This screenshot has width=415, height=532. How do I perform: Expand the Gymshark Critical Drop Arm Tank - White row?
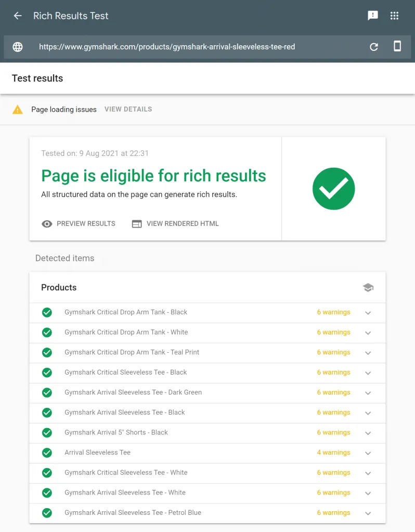pos(368,332)
